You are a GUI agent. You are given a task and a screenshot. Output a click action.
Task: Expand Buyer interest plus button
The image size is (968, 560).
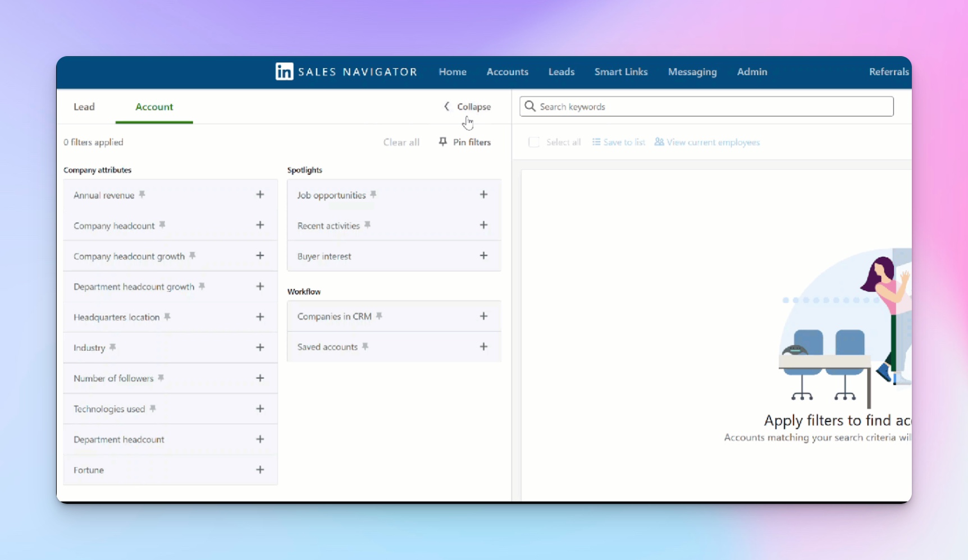click(x=483, y=255)
